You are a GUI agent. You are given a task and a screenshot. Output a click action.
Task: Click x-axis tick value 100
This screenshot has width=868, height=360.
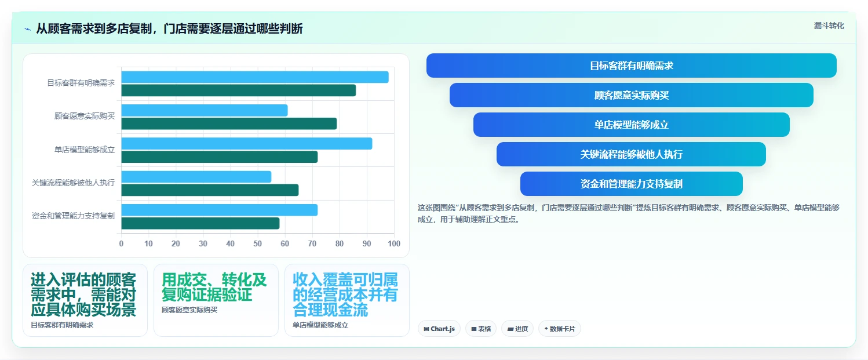[x=394, y=243]
